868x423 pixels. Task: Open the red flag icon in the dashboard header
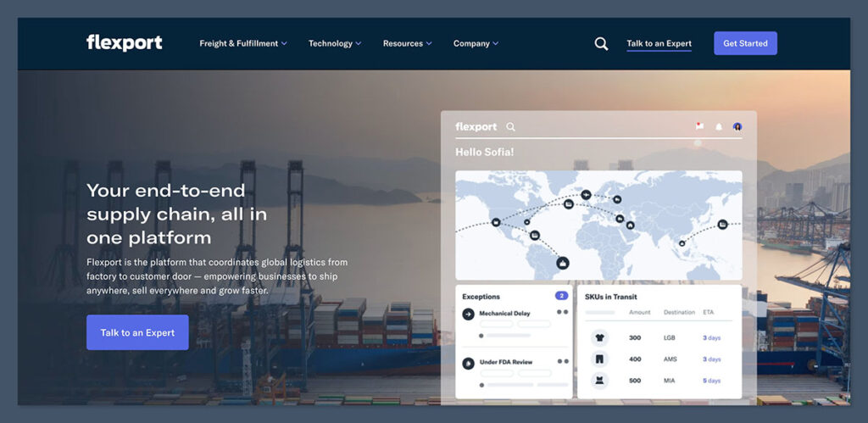(x=699, y=126)
